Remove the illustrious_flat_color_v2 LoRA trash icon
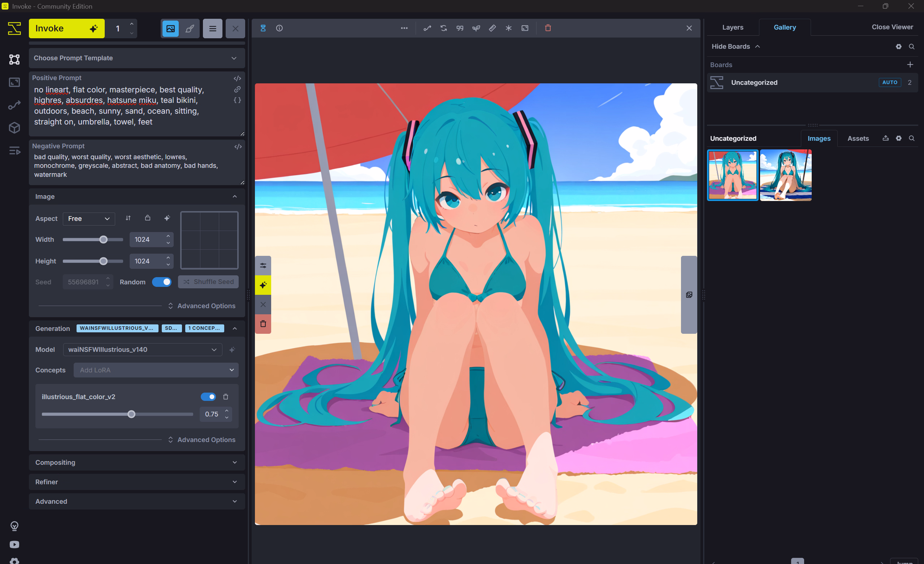This screenshot has height=564, width=924. [226, 397]
